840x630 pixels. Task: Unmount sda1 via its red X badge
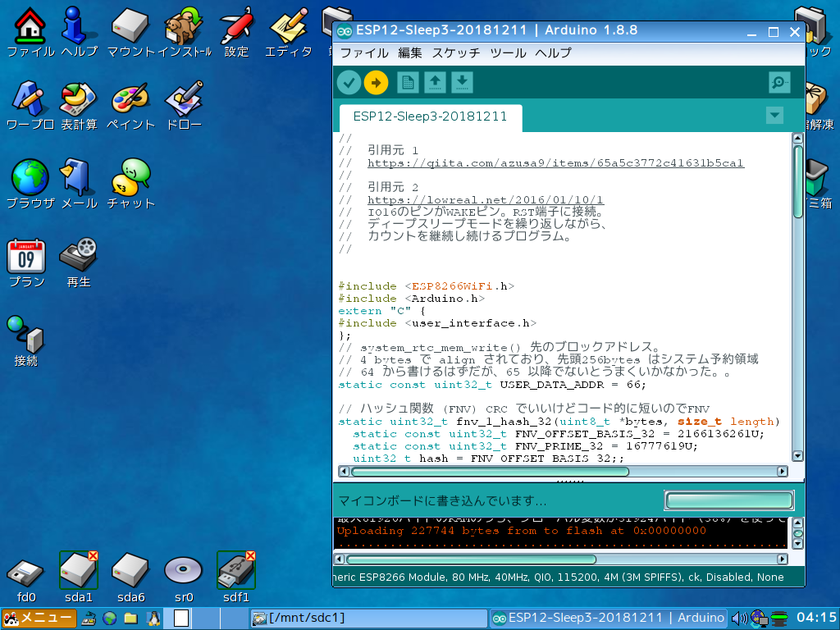click(x=93, y=555)
